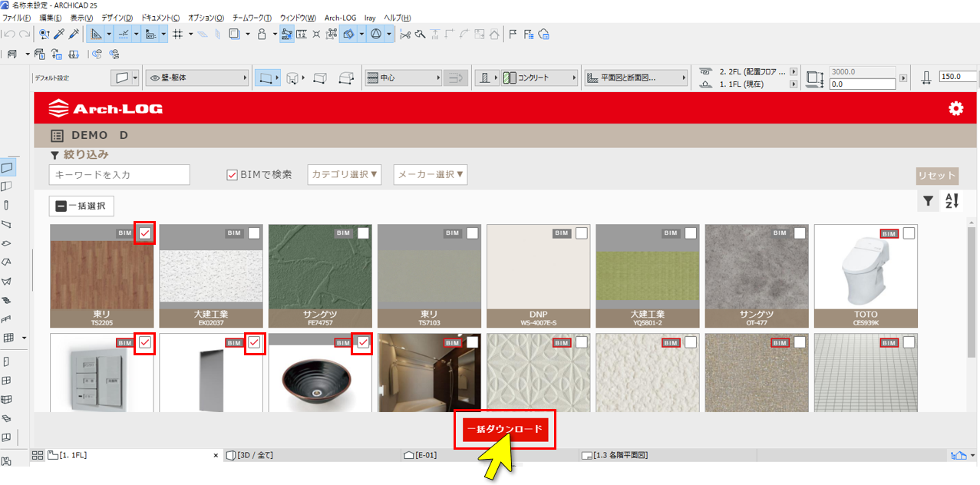Toggle the grid snap icon in the toolbar
The height and width of the screenshot is (485, 980).
pyautogui.click(x=177, y=34)
